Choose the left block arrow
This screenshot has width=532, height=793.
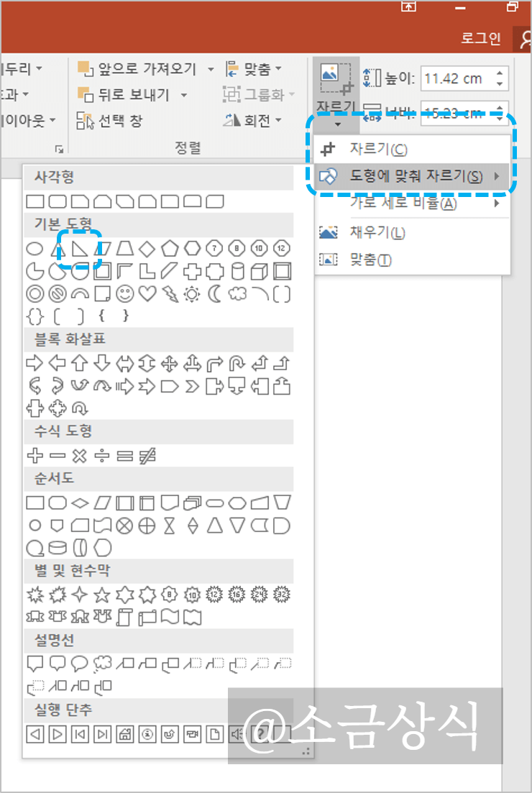(57, 362)
